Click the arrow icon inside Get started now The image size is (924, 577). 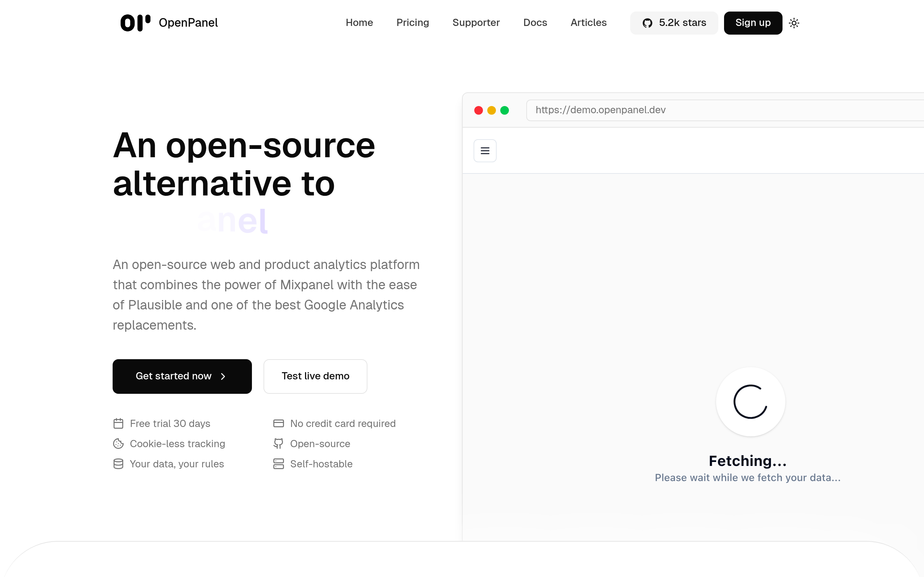(x=223, y=376)
